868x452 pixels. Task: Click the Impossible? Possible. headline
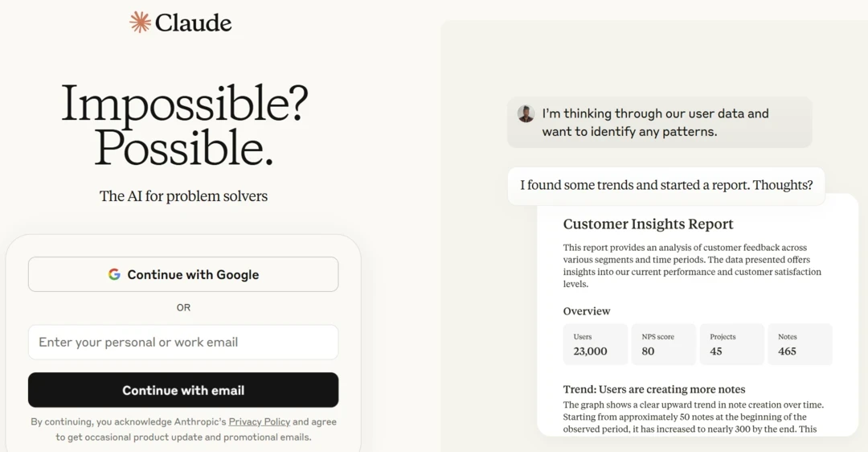[184, 125]
